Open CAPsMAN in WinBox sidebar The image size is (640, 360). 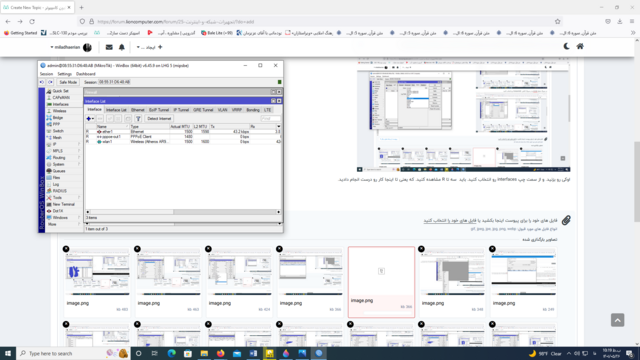click(61, 98)
